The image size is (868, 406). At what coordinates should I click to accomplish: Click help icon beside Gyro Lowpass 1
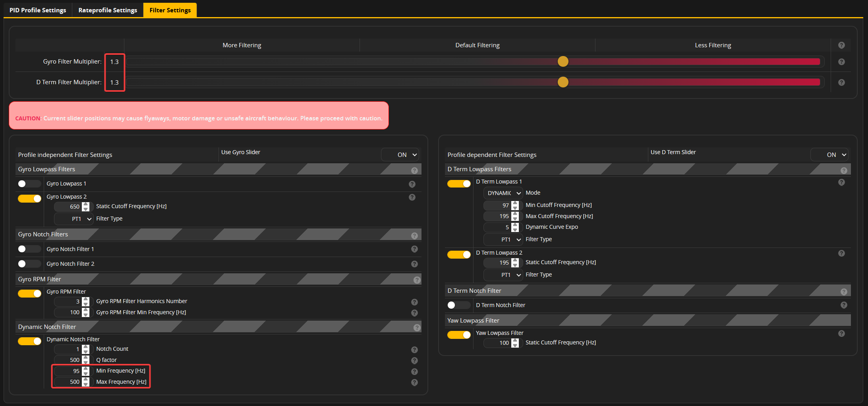[412, 184]
